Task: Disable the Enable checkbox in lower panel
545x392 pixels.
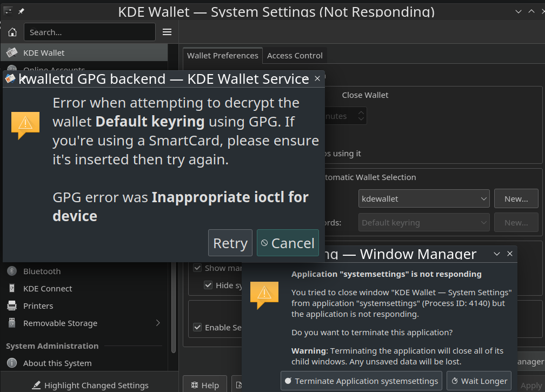Action: [x=197, y=327]
